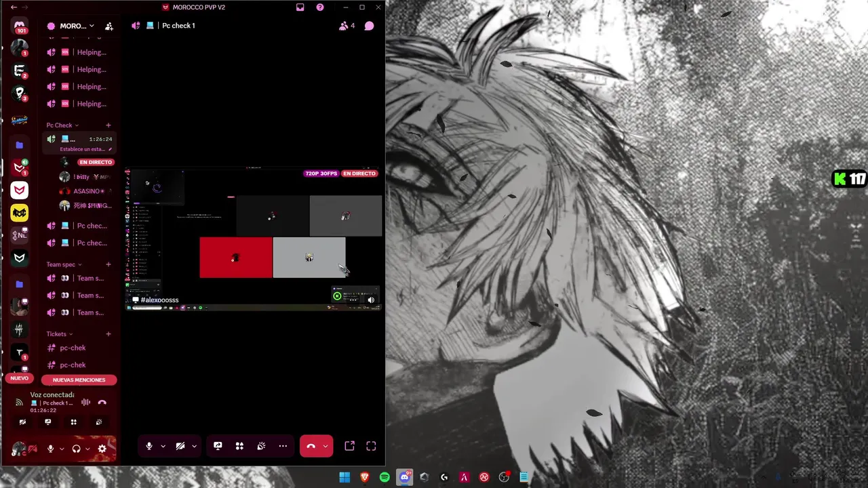Open camera options arrow in call bar
Image resolution: width=868 pixels, height=488 pixels.
point(194,446)
